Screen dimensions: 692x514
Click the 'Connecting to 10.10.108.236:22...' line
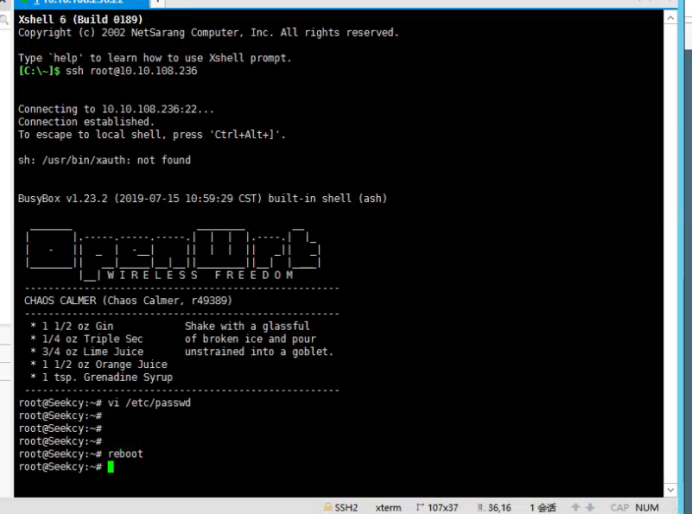point(116,109)
